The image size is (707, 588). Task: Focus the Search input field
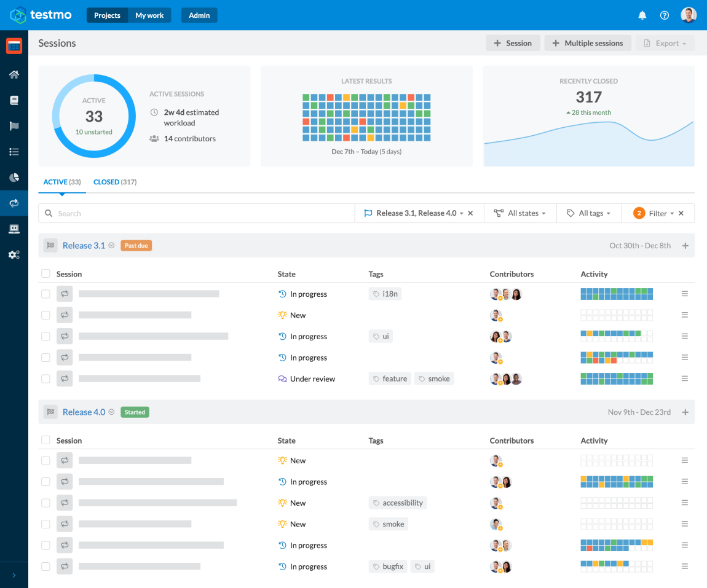coord(197,213)
